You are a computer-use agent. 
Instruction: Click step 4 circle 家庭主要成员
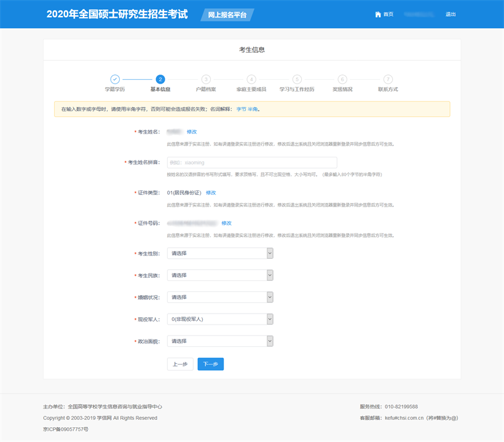coord(251,79)
